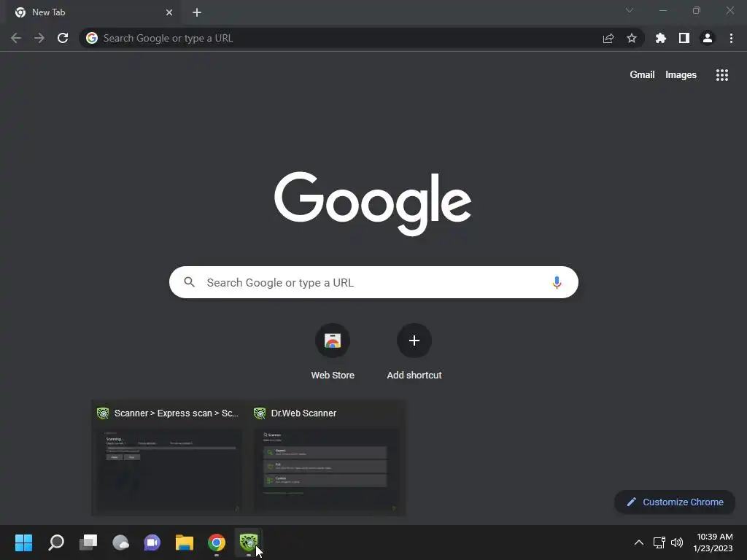The height and width of the screenshot is (560, 747).
Task: Close the New Tab tab
Action: [169, 12]
